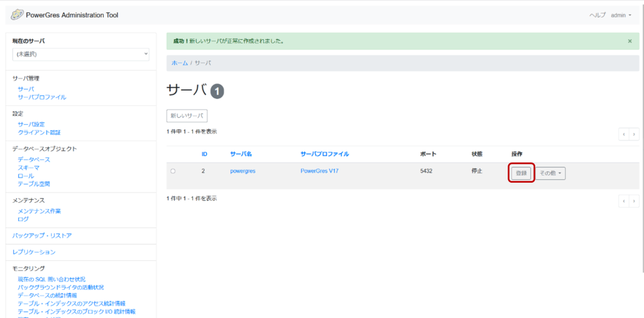Click the モニタリング section heading

[x=29, y=268]
